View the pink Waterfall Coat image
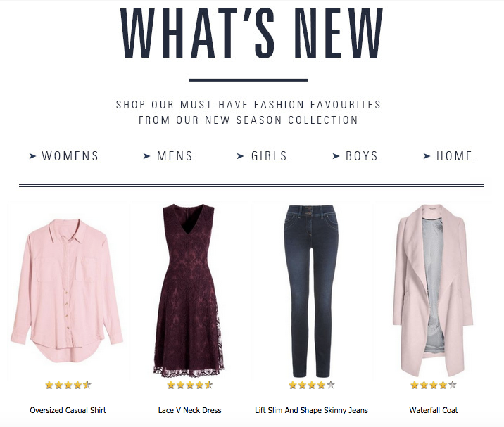 pos(433,290)
